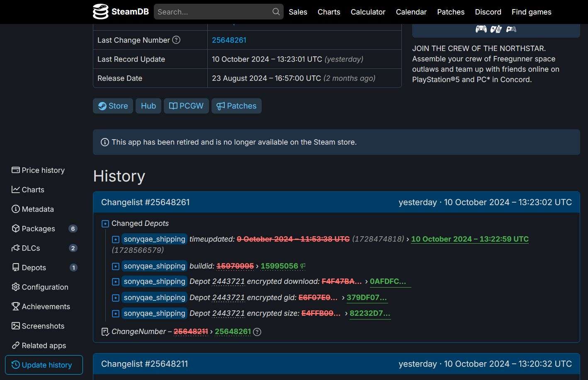Open the Calendar page

tap(411, 12)
